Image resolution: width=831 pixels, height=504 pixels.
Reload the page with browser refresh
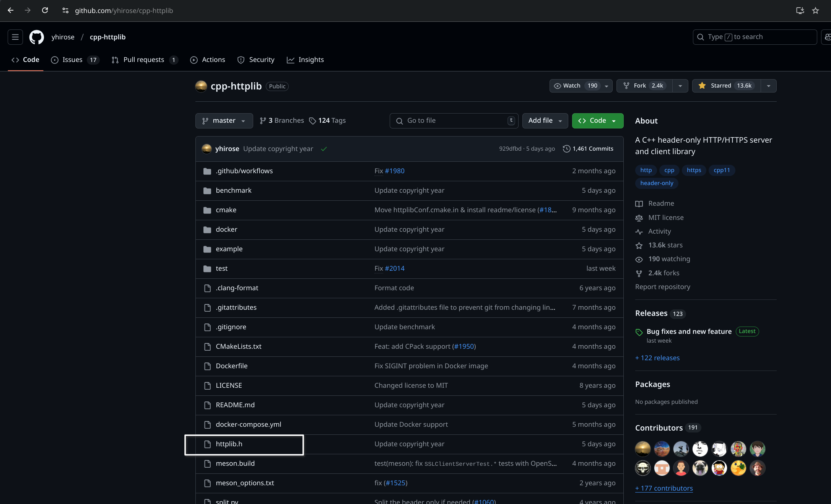pos(45,10)
